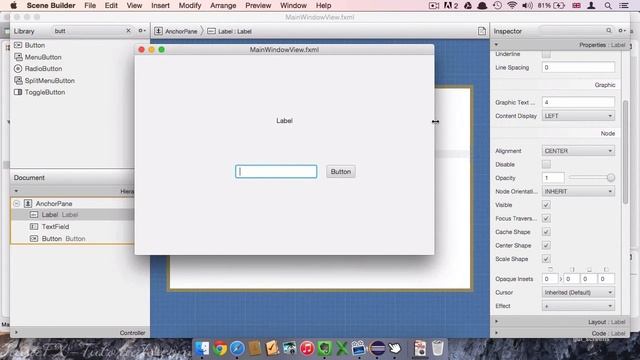Viewport: 640px width, 360px height.
Task: Select the TextField row in Hierarchy
Action: click(x=72, y=227)
